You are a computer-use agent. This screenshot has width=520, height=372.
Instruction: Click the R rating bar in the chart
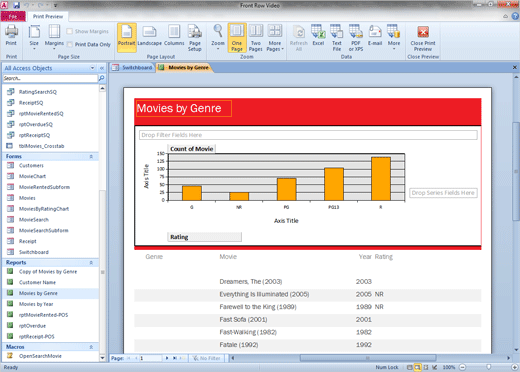pyautogui.click(x=381, y=179)
